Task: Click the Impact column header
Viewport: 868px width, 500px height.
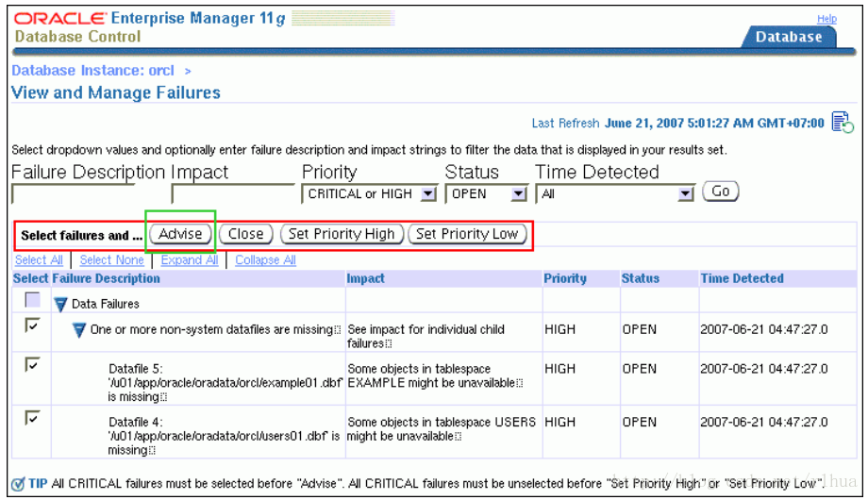Action: pyautogui.click(x=365, y=278)
